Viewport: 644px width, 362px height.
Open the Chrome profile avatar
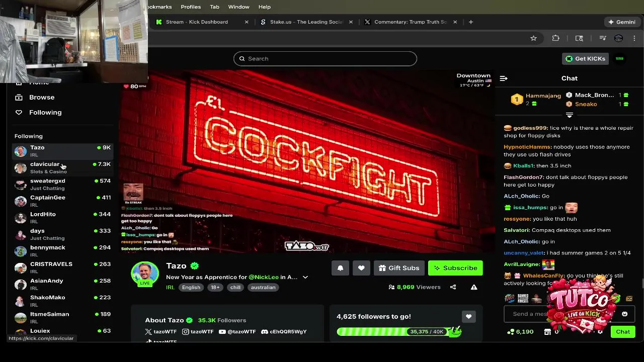pyautogui.click(x=619, y=38)
